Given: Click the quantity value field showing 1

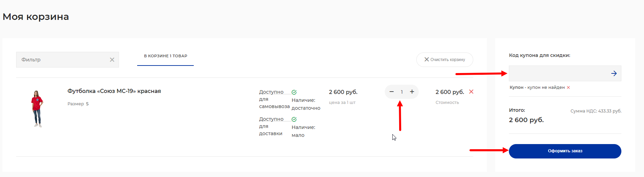Looking at the screenshot, I should [x=402, y=92].
